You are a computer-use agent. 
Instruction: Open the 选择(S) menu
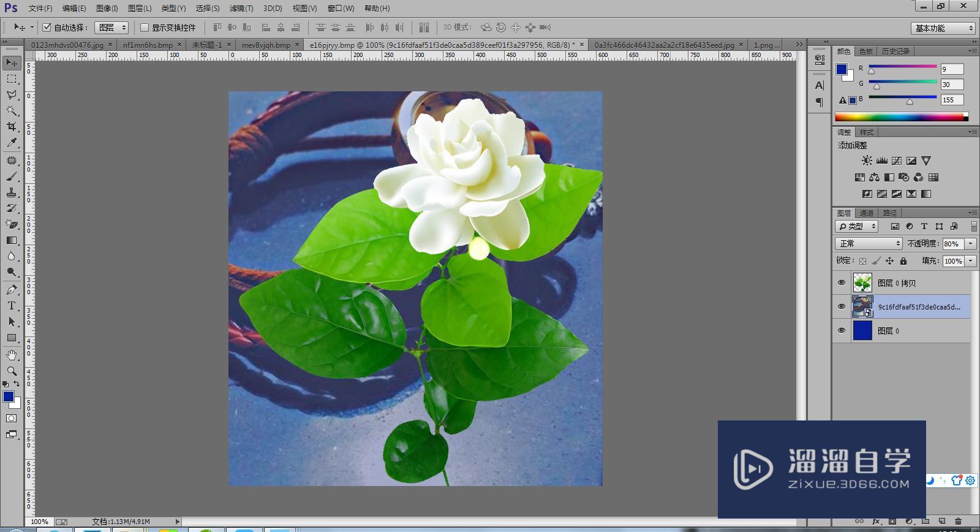pyautogui.click(x=208, y=9)
